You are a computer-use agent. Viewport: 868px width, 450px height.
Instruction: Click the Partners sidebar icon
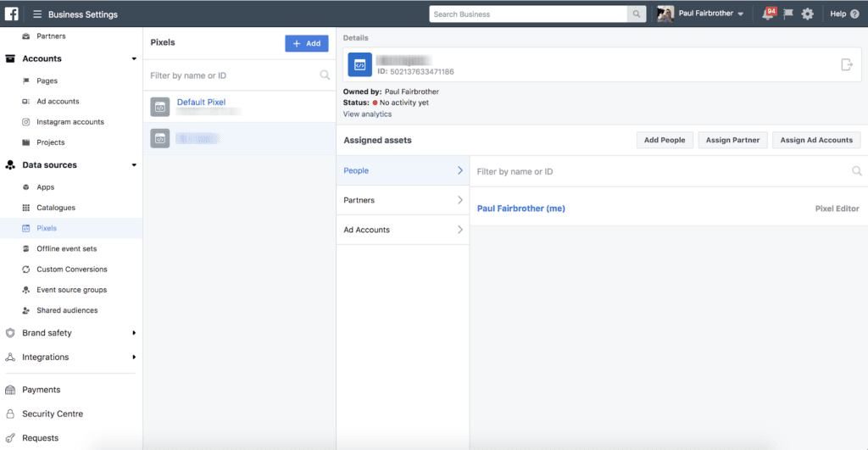tap(25, 36)
